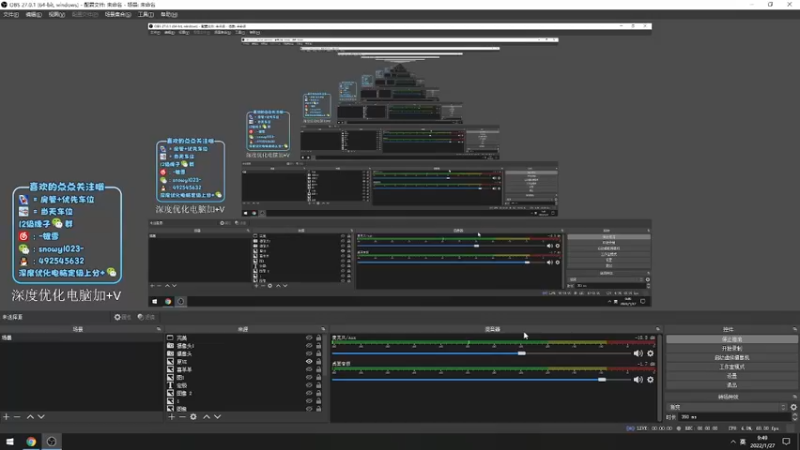Screen dimensions: 800x450
Task: Mute the 桌面音频 desktop audio channel
Action: [x=638, y=380]
